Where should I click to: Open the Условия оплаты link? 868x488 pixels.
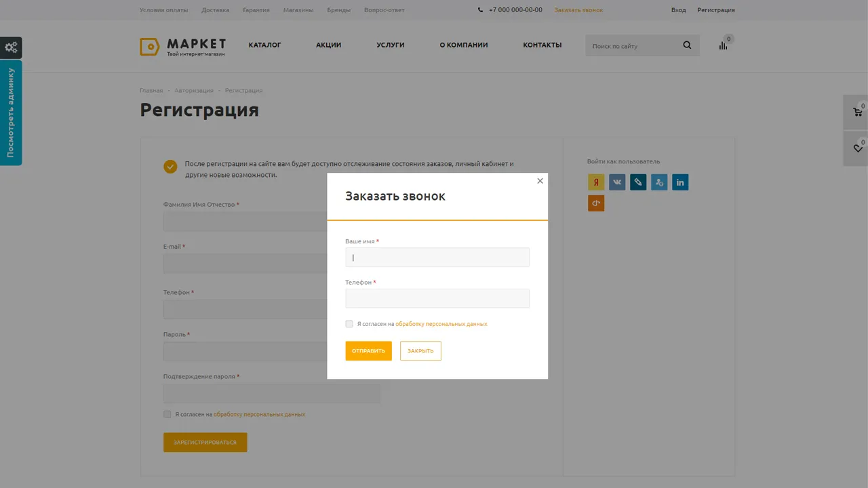[x=163, y=10]
